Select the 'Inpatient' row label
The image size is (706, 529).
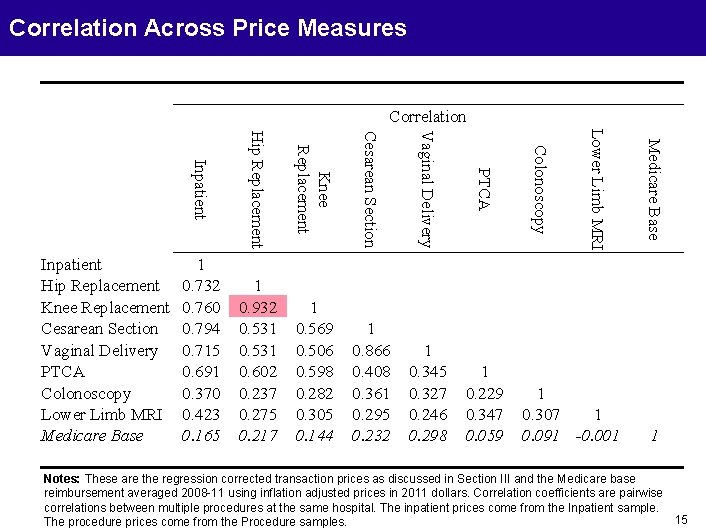[x=71, y=265]
